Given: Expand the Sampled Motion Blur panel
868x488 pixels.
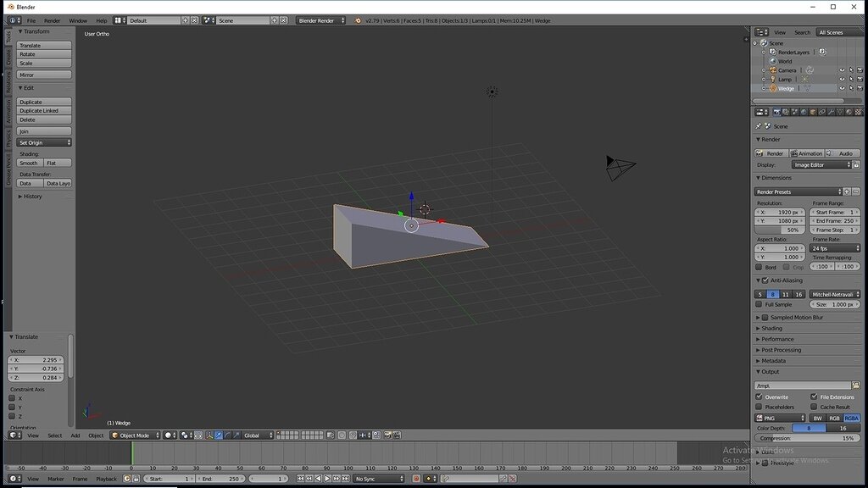Looking at the screenshot, I should tap(797, 317).
